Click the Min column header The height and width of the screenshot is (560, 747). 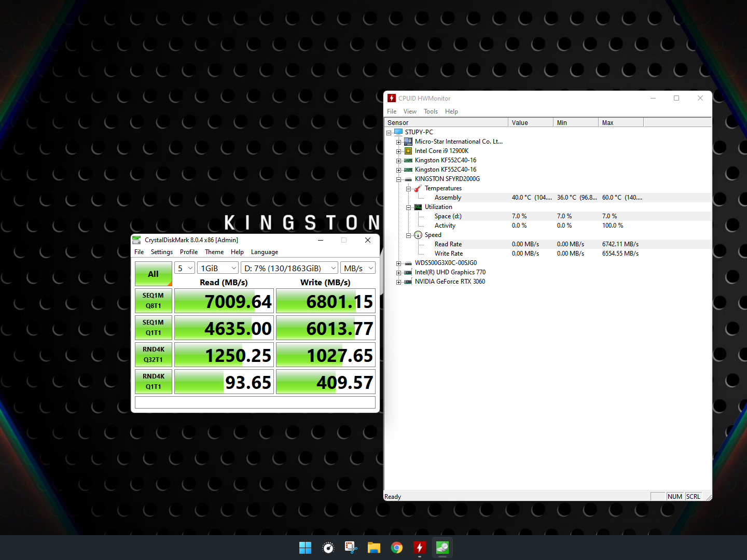coord(576,123)
